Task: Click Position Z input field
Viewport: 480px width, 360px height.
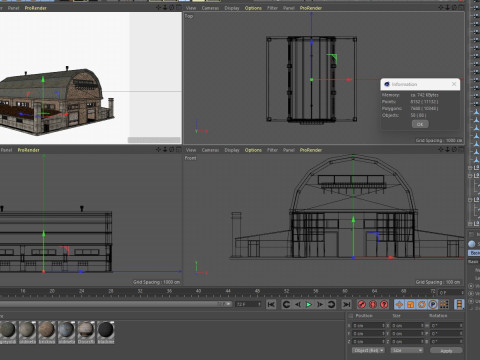Action: coord(369,341)
